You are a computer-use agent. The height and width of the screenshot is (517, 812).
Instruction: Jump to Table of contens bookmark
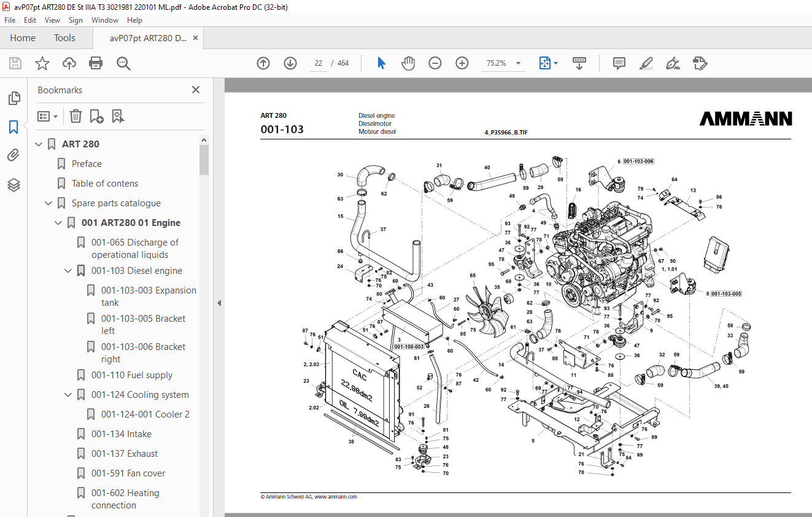click(x=105, y=184)
